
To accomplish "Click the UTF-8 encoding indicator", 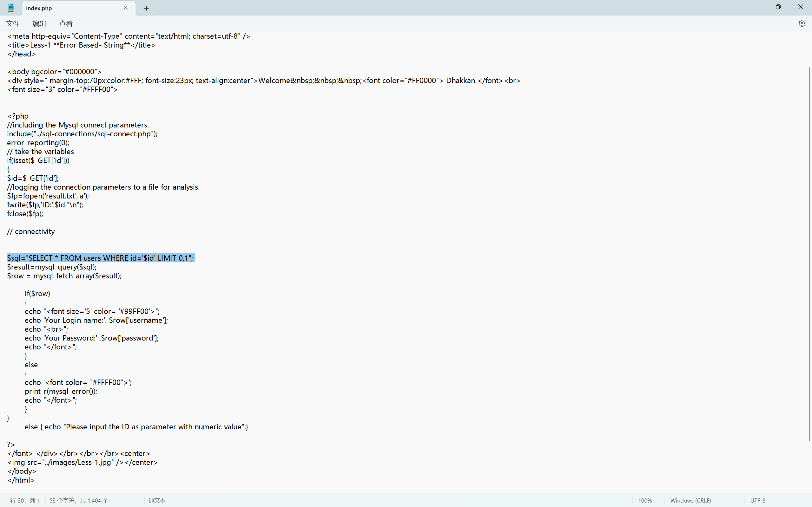I will 758,500.
